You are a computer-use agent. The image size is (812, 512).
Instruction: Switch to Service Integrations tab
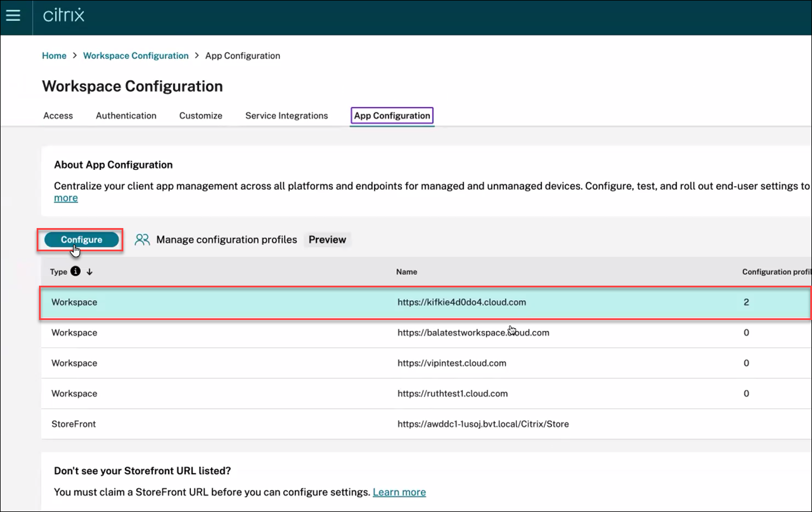point(286,116)
